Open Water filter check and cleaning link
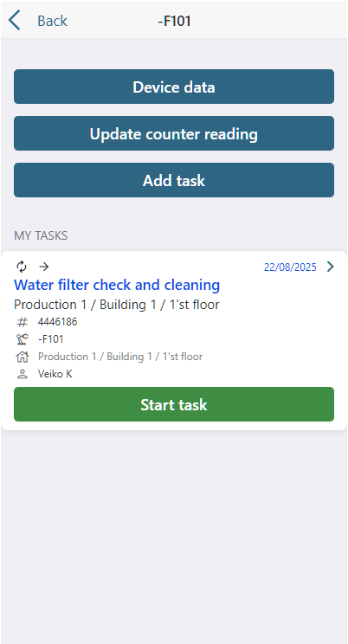 [117, 285]
